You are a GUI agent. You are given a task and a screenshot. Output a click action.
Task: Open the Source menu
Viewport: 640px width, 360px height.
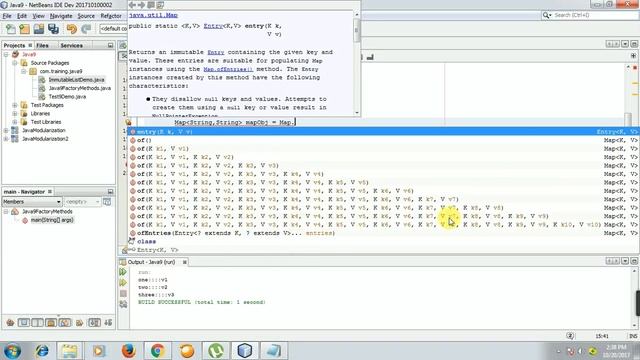(86, 16)
